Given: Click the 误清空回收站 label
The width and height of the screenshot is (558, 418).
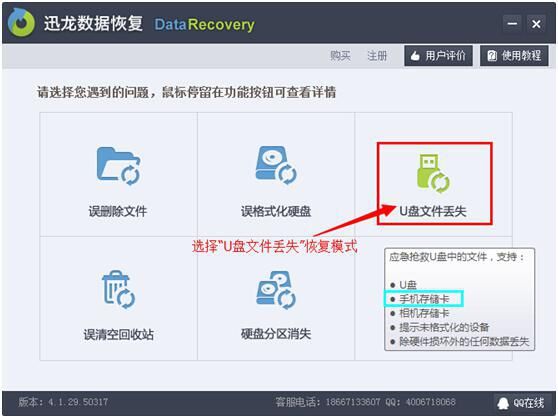Looking at the screenshot, I should point(119,334).
